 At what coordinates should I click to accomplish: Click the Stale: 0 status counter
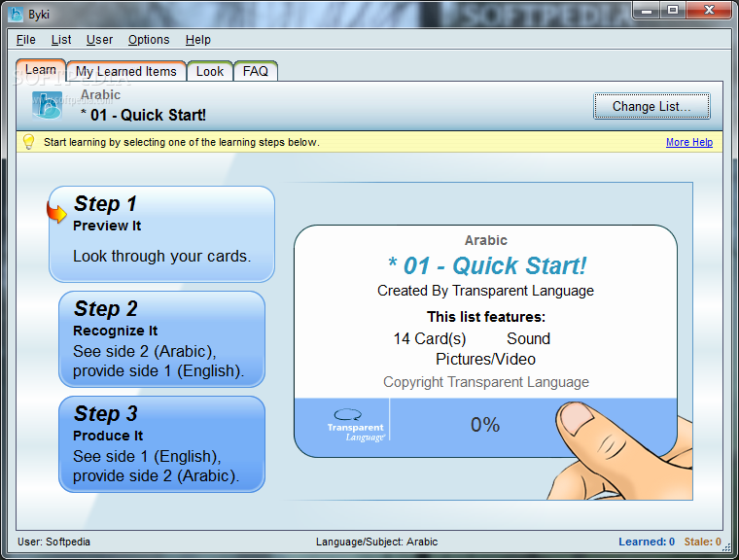(703, 542)
